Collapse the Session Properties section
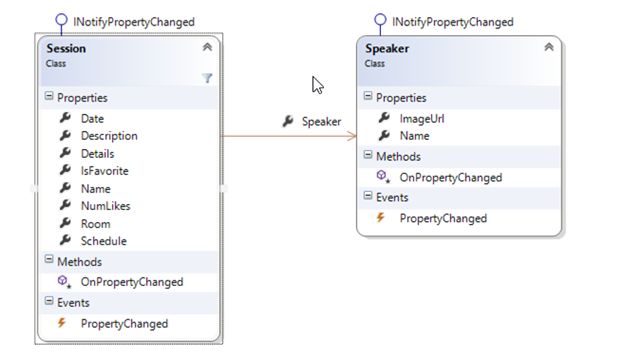This screenshot has width=624, height=360. tap(49, 96)
